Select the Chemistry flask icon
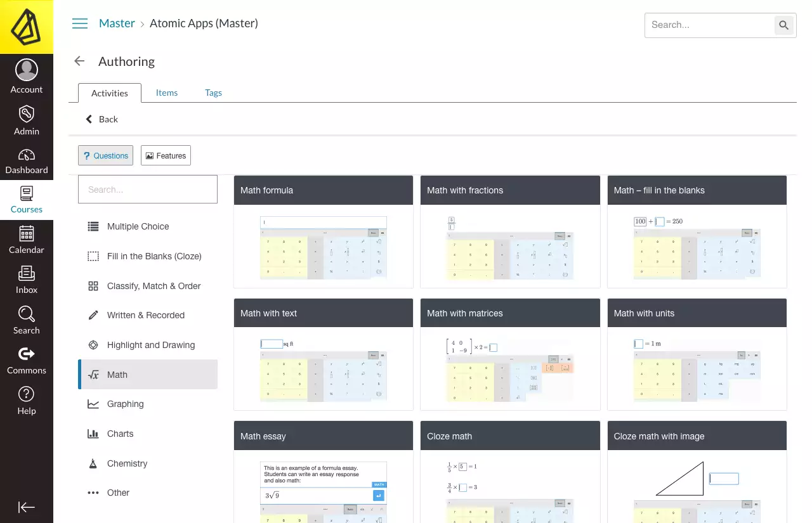 pyautogui.click(x=93, y=463)
